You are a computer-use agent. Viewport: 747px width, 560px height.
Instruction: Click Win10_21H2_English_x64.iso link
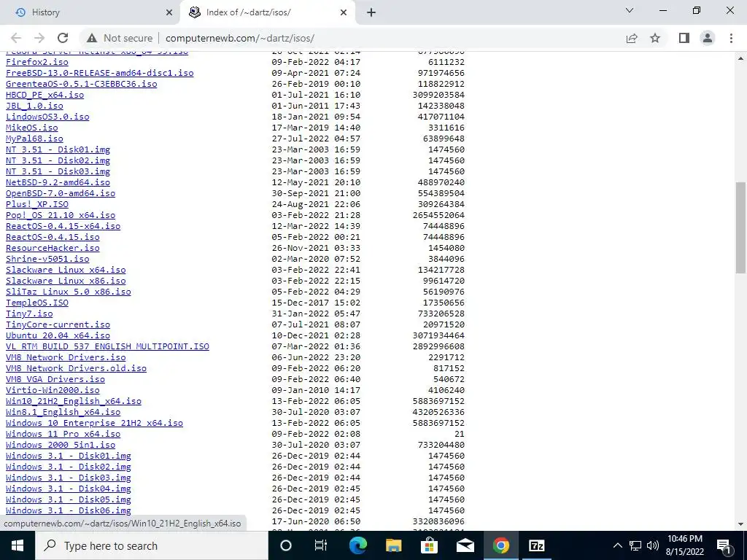pyautogui.click(x=74, y=402)
